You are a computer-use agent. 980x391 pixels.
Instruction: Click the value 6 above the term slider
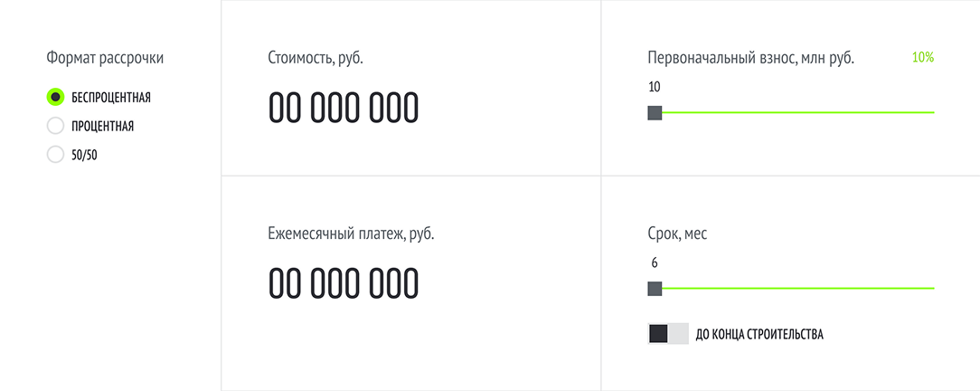[x=655, y=263]
